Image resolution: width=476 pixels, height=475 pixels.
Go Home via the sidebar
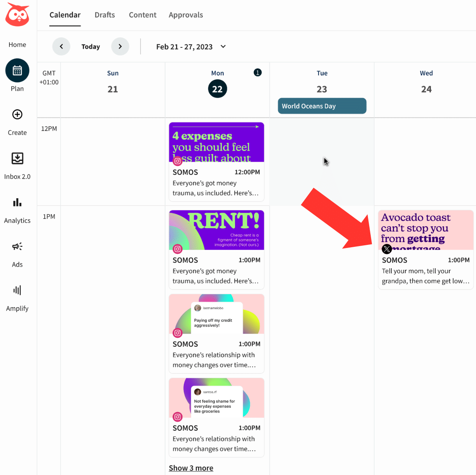click(17, 44)
